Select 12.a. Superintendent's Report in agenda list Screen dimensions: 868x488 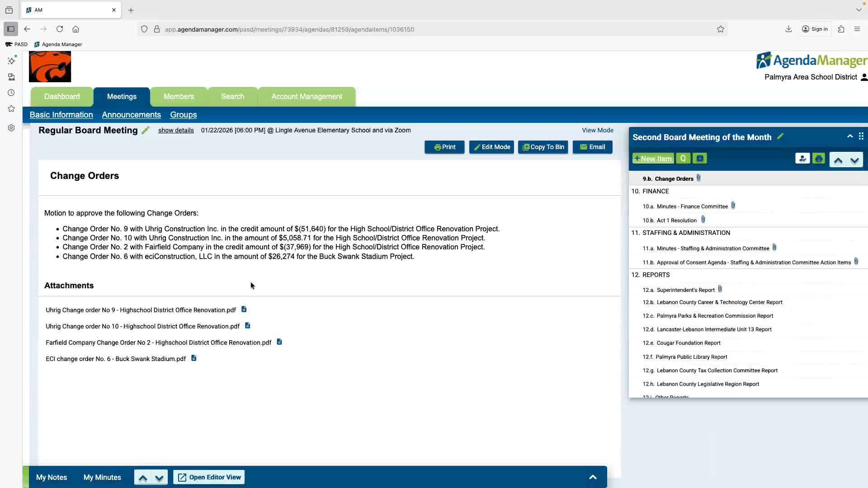coord(685,290)
